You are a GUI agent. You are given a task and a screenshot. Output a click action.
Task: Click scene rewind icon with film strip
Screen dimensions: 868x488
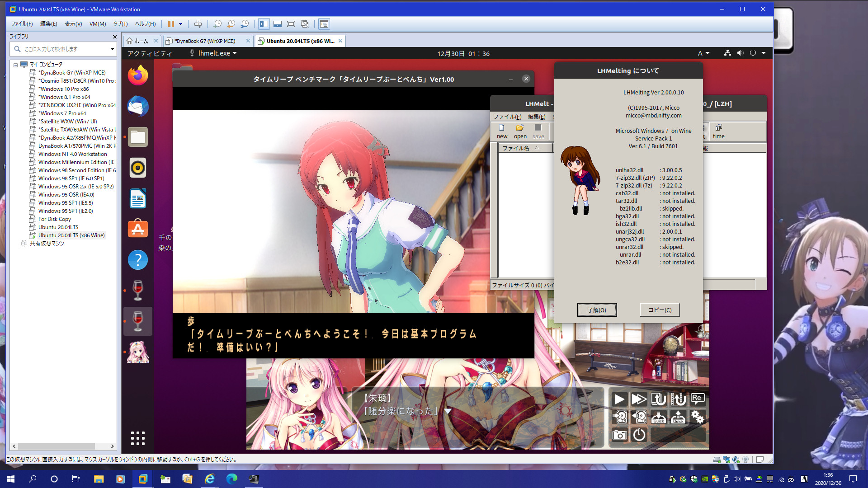678,399
